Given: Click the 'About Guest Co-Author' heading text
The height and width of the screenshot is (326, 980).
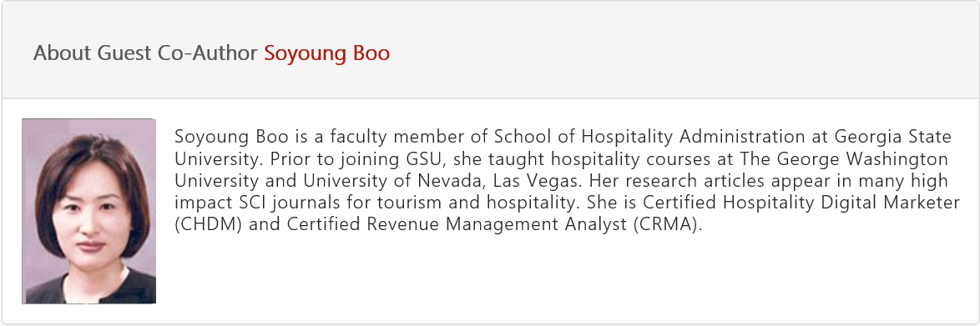Looking at the screenshot, I should click(145, 53).
